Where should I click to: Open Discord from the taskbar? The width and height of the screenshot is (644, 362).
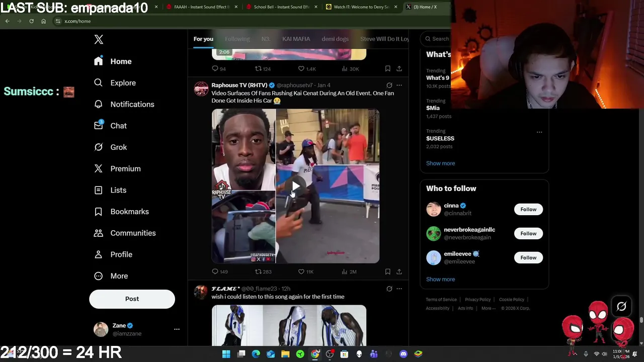[403, 354]
